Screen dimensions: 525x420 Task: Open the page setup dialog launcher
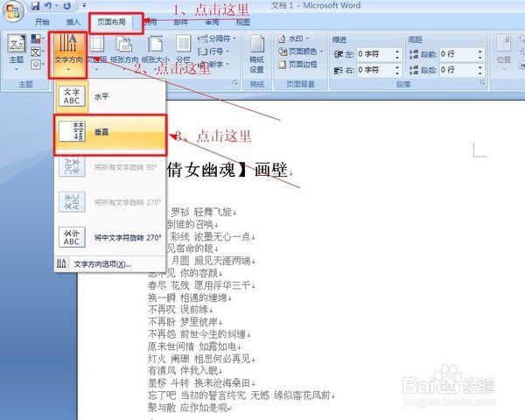click(235, 83)
